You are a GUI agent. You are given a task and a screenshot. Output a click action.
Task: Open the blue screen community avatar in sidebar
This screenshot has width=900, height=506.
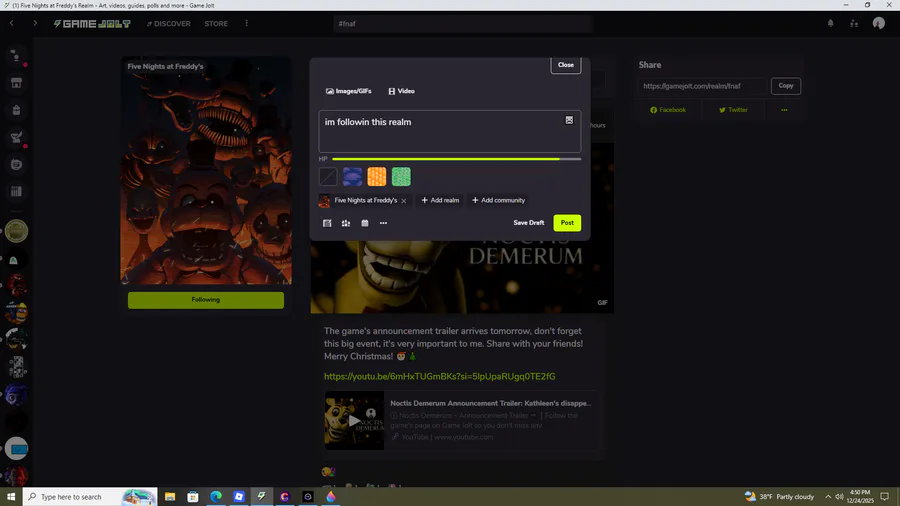16,449
